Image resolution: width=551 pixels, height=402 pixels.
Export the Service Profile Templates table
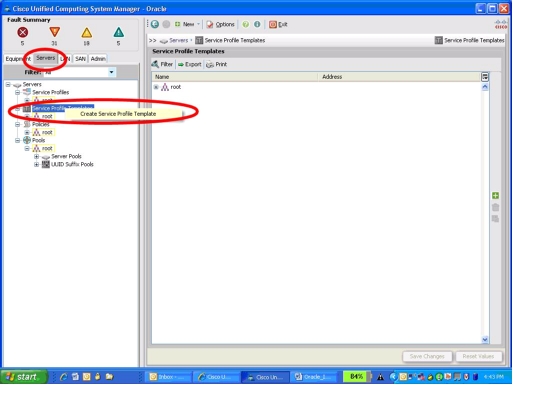(x=190, y=64)
